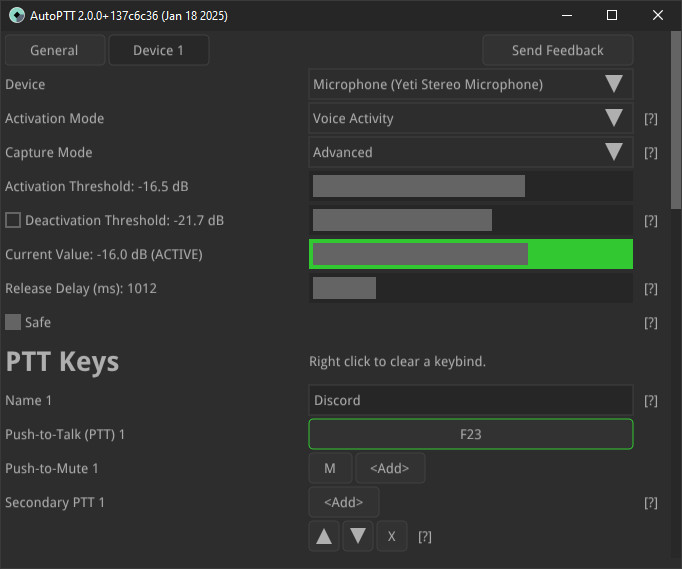
Task: Click the move-up triangle button
Action: 324,537
